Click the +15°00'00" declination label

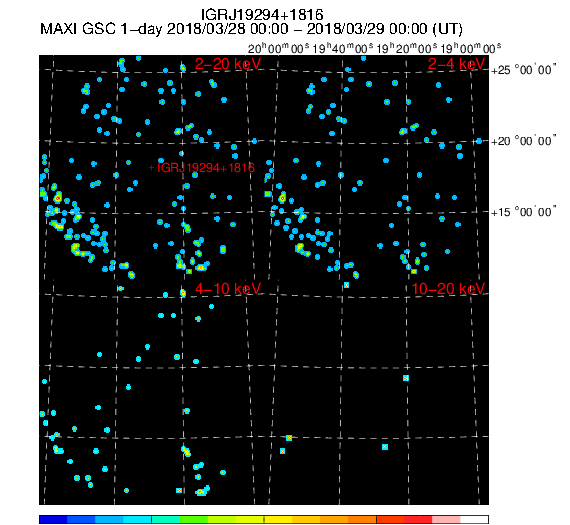click(x=523, y=212)
